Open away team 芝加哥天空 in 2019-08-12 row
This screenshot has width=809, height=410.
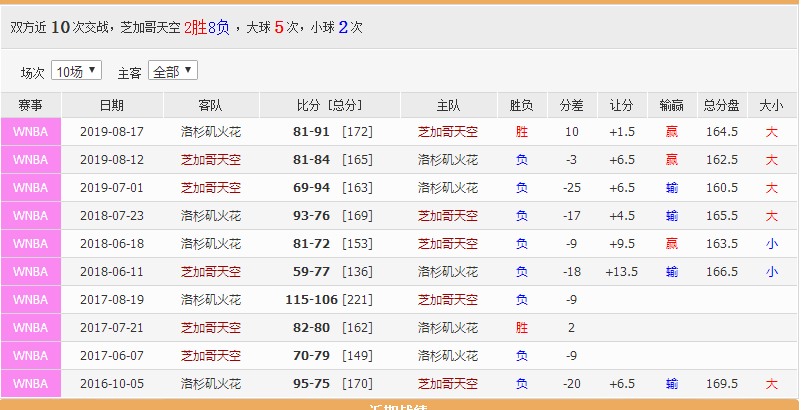211,159
